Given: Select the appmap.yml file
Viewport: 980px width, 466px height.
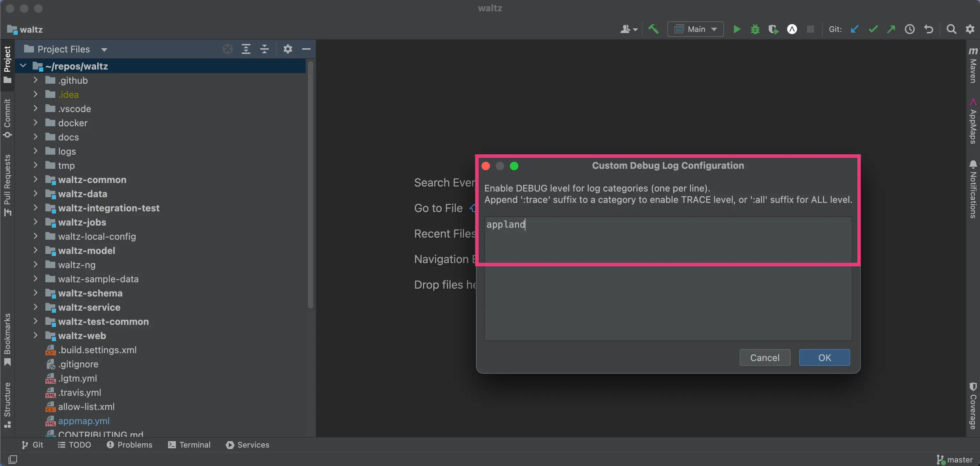Looking at the screenshot, I should [x=84, y=421].
